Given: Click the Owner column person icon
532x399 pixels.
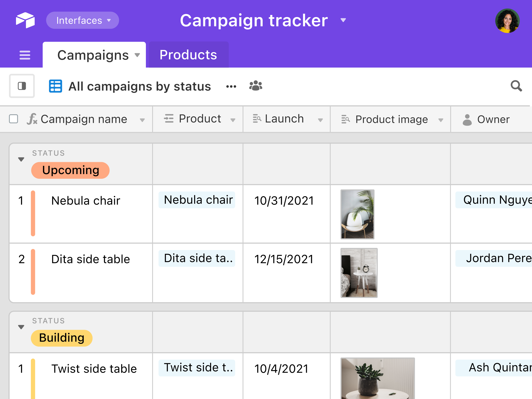Looking at the screenshot, I should point(467,119).
